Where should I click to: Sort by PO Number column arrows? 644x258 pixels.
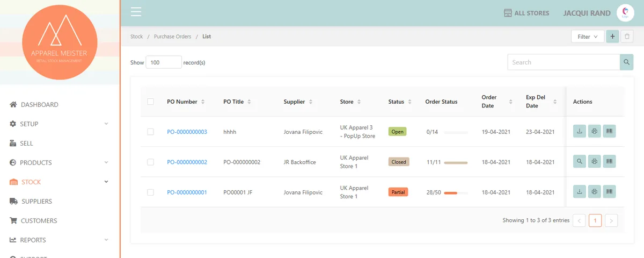(203, 102)
